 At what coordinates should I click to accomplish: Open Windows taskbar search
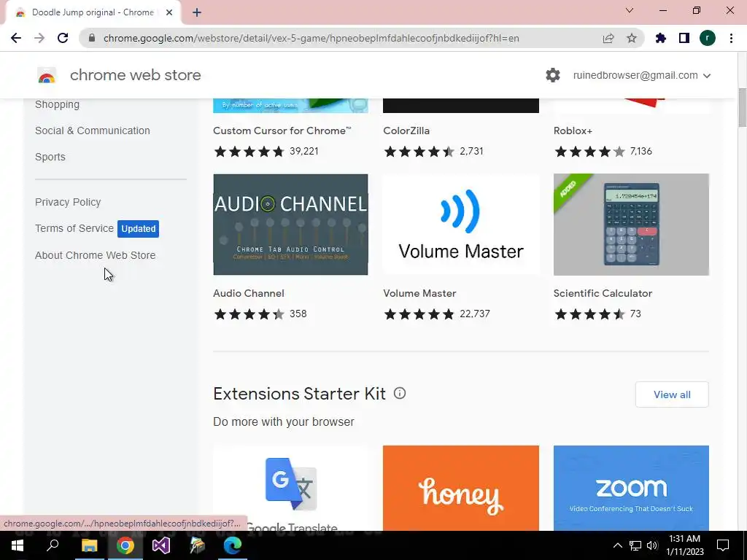pos(53,545)
